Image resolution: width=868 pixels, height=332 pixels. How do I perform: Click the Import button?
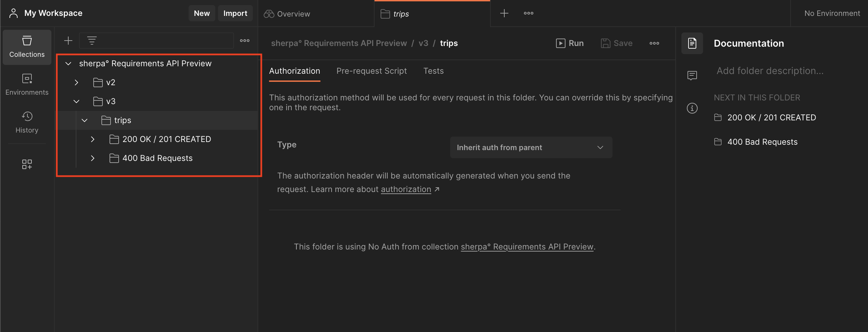tap(235, 13)
